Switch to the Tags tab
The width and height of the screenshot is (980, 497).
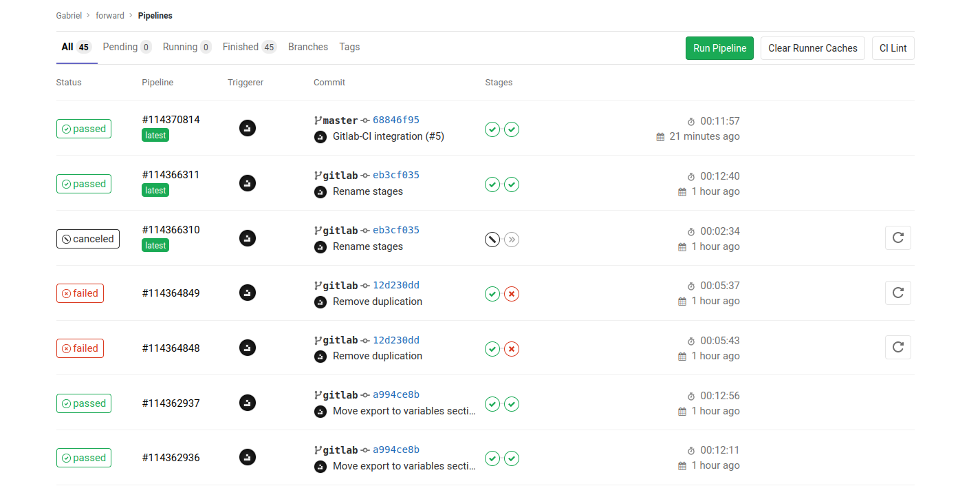[349, 47]
